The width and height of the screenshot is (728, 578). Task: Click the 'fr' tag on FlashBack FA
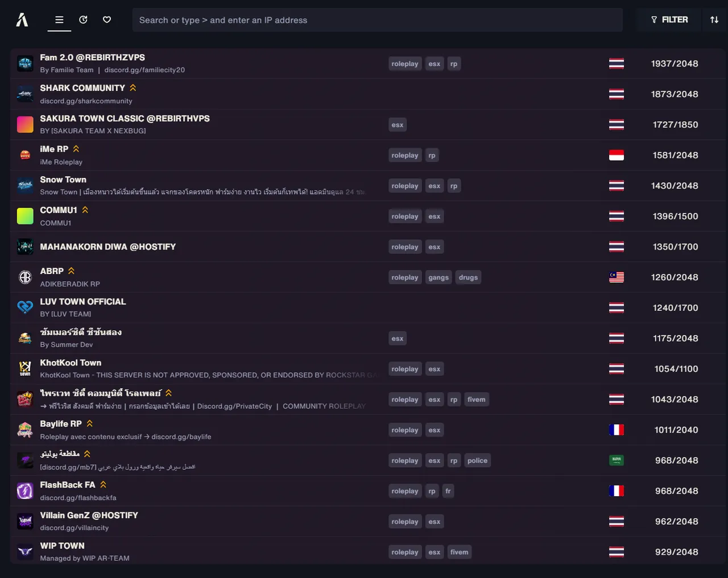click(x=448, y=491)
